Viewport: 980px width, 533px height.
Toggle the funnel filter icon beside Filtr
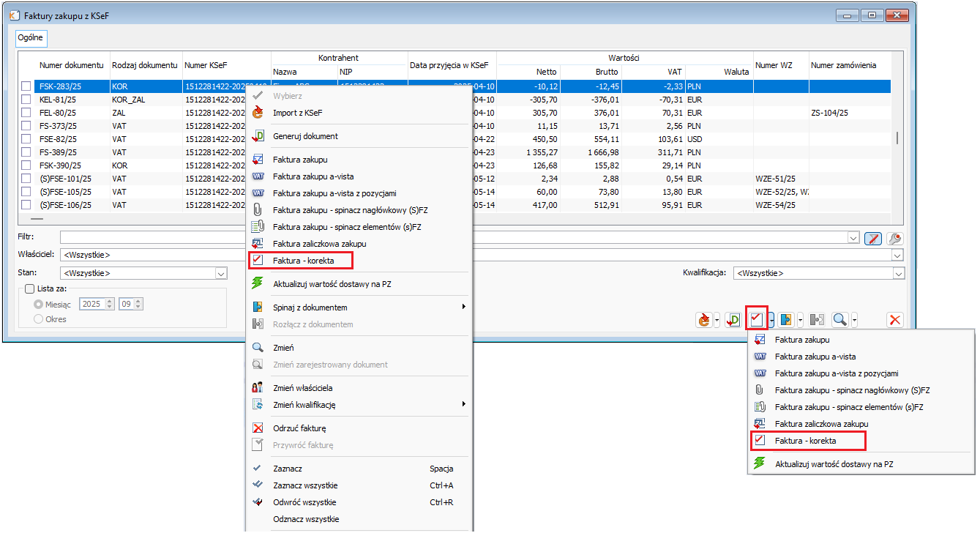(x=872, y=238)
